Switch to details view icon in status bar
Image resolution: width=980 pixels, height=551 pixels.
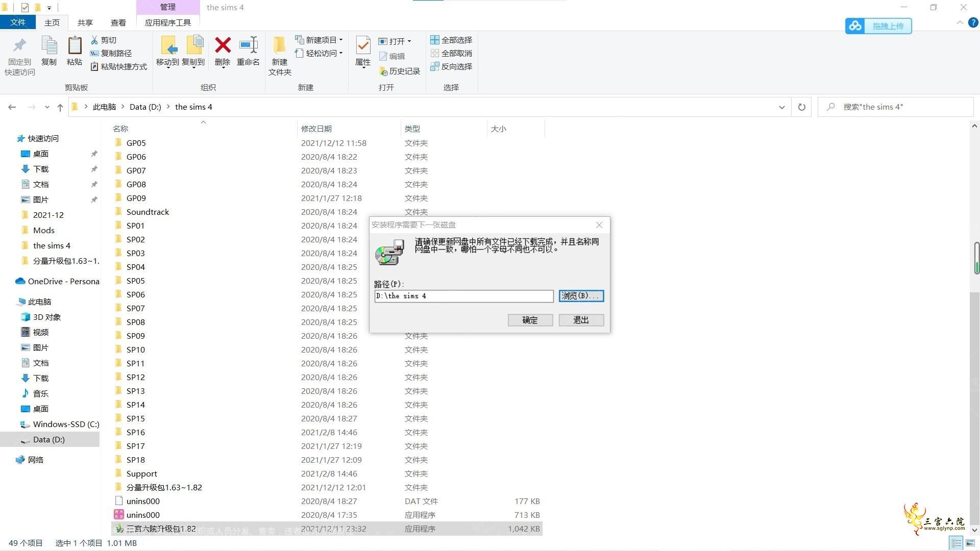point(956,543)
